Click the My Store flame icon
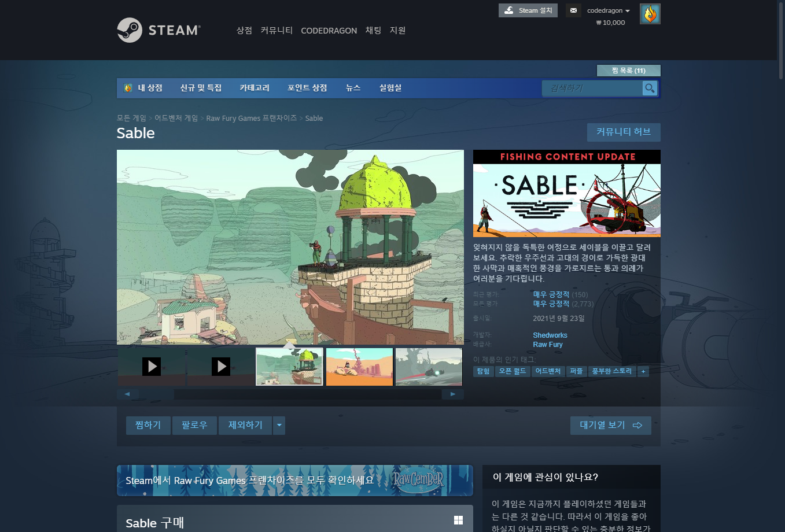Viewport: 785px width, 532px height. pyautogui.click(x=128, y=88)
